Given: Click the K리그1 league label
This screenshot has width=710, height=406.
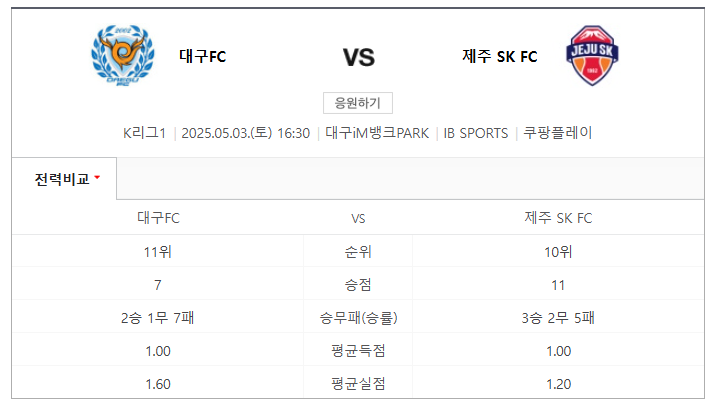Looking at the screenshot, I should pos(144,133).
